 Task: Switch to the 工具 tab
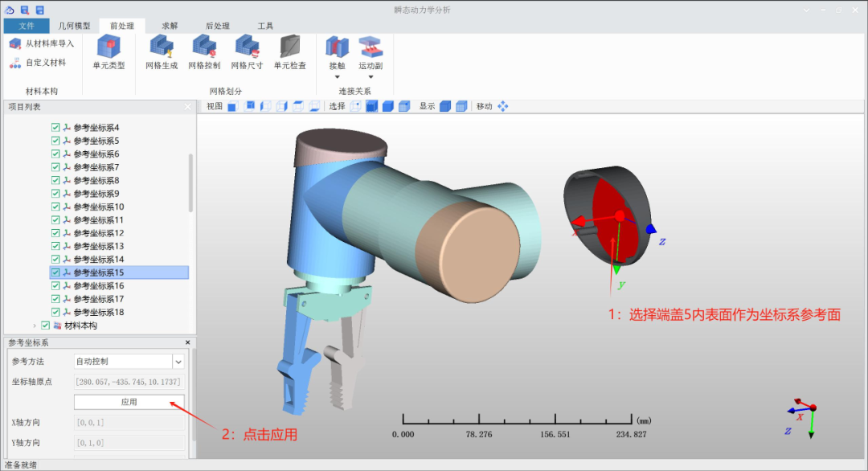point(265,26)
